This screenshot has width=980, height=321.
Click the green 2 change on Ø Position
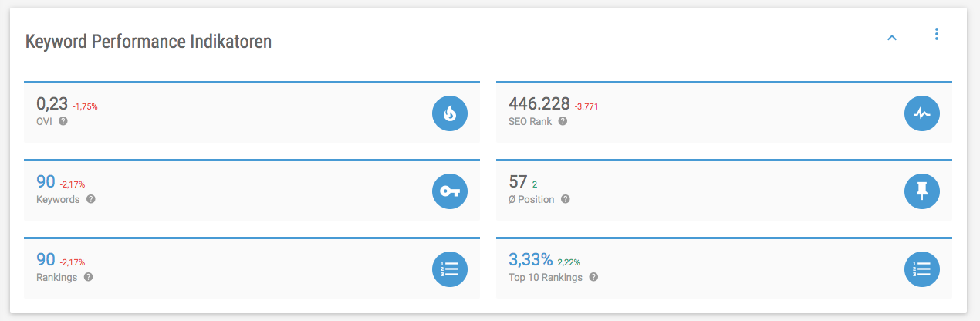tap(535, 184)
